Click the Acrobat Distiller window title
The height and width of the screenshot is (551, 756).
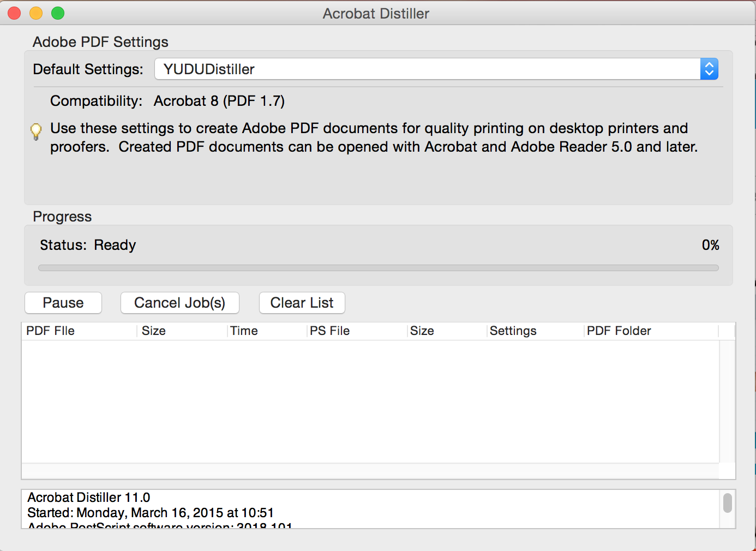pos(376,14)
